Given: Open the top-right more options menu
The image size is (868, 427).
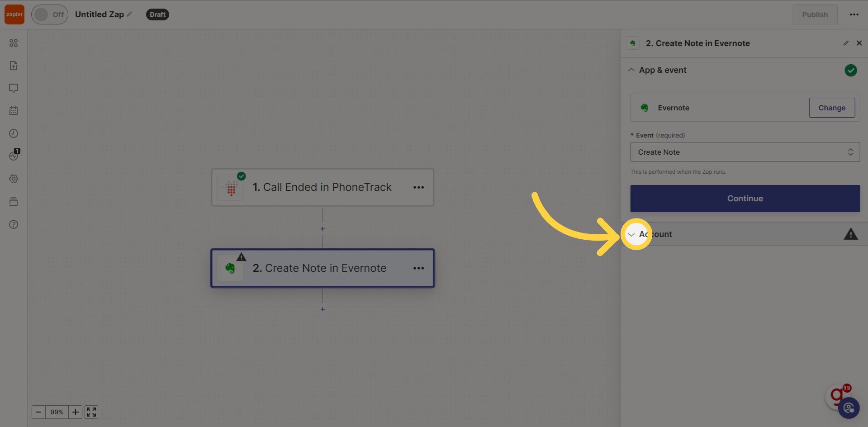Looking at the screenshot, I should pos(854,14).
